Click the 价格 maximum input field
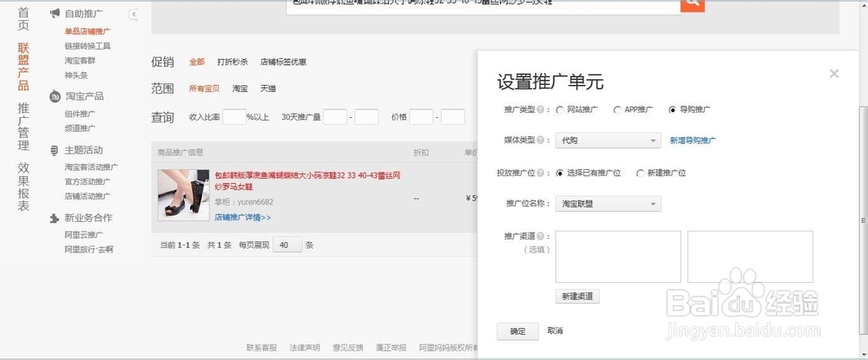 click(x=453, y=117)
